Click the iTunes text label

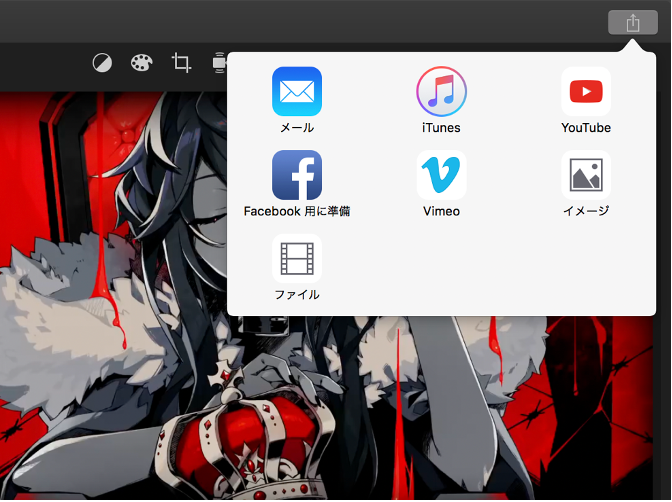click(x=441, y=127)
